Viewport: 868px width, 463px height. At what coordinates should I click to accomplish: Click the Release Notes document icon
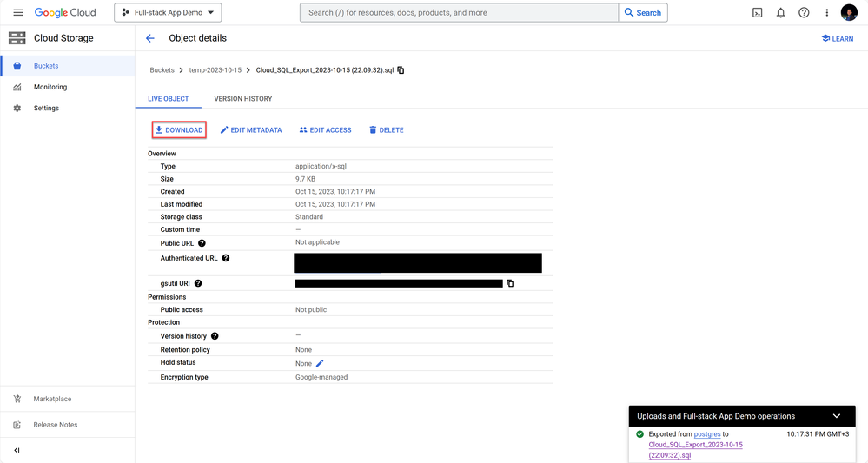click(17, 425)
